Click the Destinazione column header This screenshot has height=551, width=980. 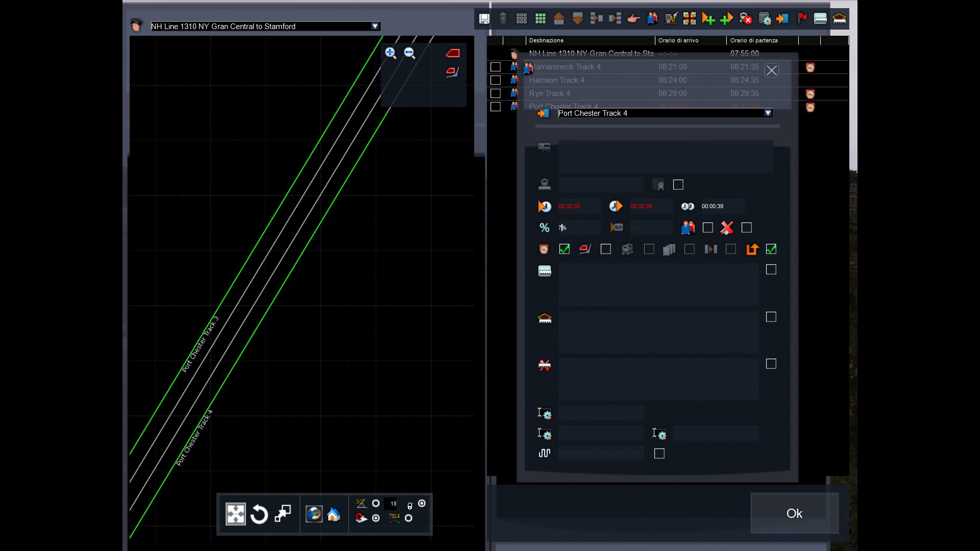point(590,40)
